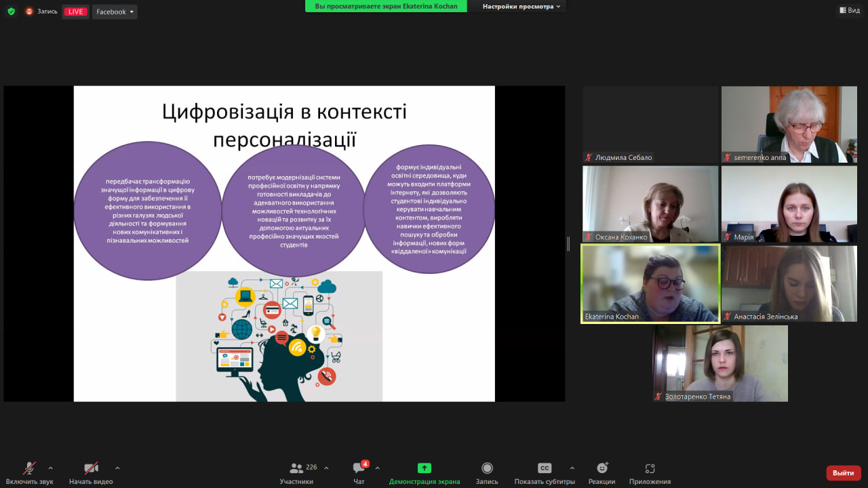
Task: Expand the chevron next to Начать видео
Action: coord(117,470)
